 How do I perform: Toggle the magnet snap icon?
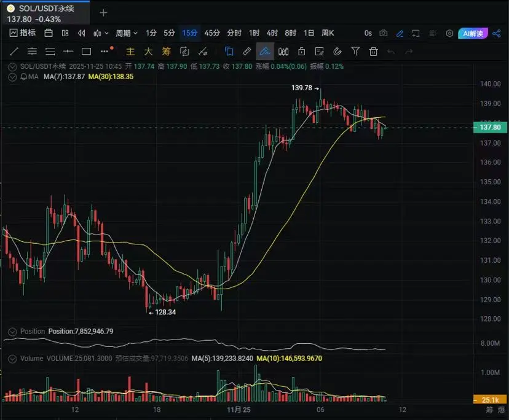[x=337, y=51]
